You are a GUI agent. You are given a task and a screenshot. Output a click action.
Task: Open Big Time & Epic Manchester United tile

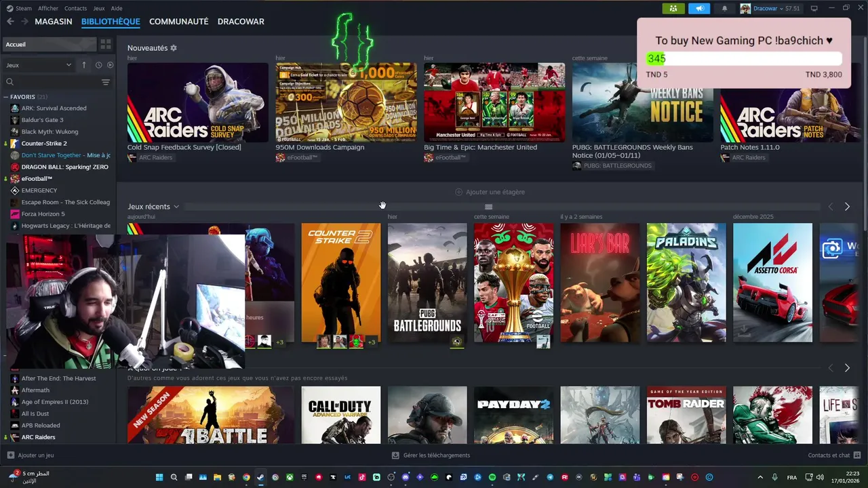click(x=494, y=102)
